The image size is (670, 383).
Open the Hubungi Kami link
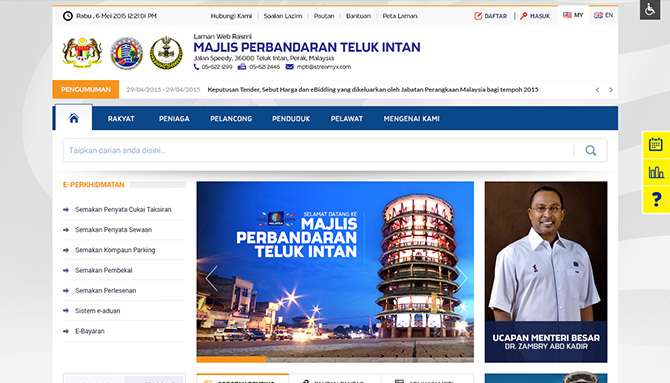click(231, 16)
